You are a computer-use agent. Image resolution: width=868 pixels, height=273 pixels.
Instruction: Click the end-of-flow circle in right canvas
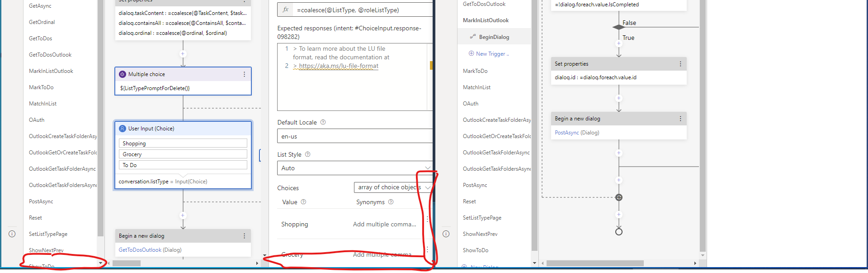coord(619,232)
